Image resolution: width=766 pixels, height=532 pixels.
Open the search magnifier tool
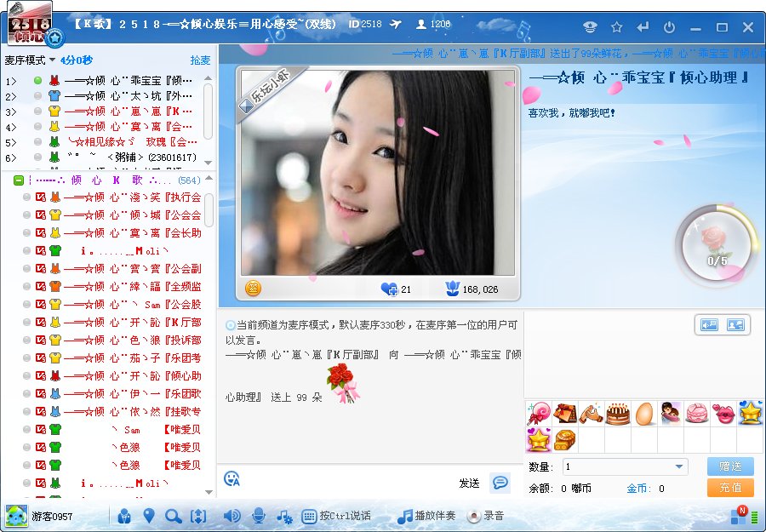click(174, 516)
